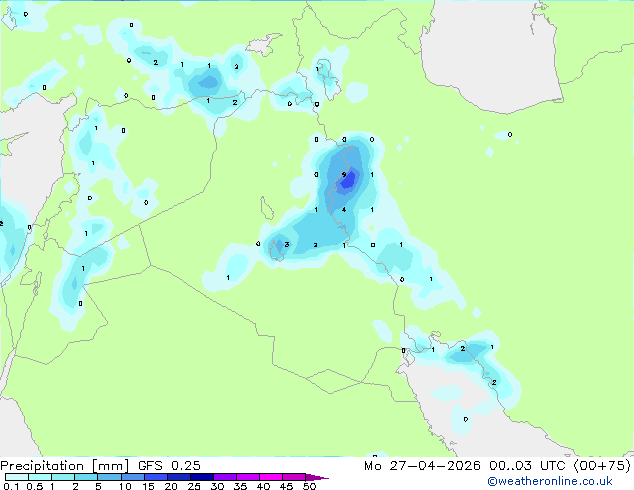634x490 pixels.
Task: Click the "GFS 0.25" model label
Action: coord(169,466)
